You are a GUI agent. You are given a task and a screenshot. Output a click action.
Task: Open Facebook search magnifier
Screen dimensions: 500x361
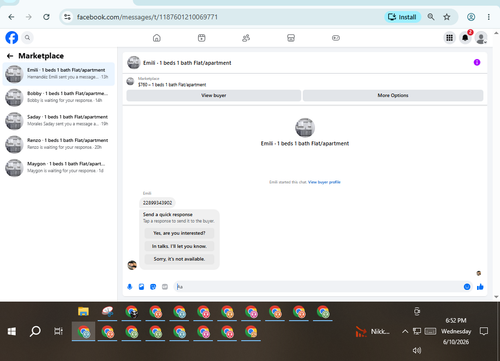point(27,38)
